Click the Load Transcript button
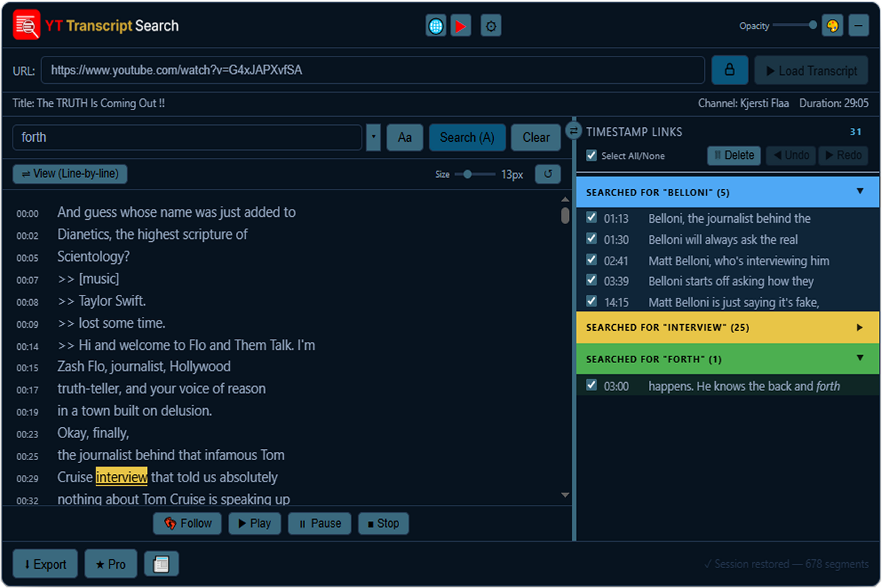882x588 pixels. pos(811,71)
